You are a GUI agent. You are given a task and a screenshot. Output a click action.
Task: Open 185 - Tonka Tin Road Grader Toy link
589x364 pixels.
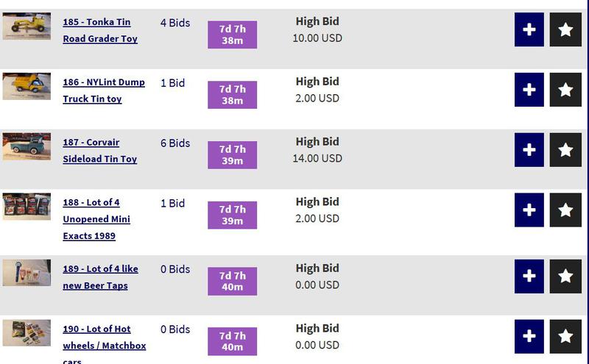click(100, 30)
